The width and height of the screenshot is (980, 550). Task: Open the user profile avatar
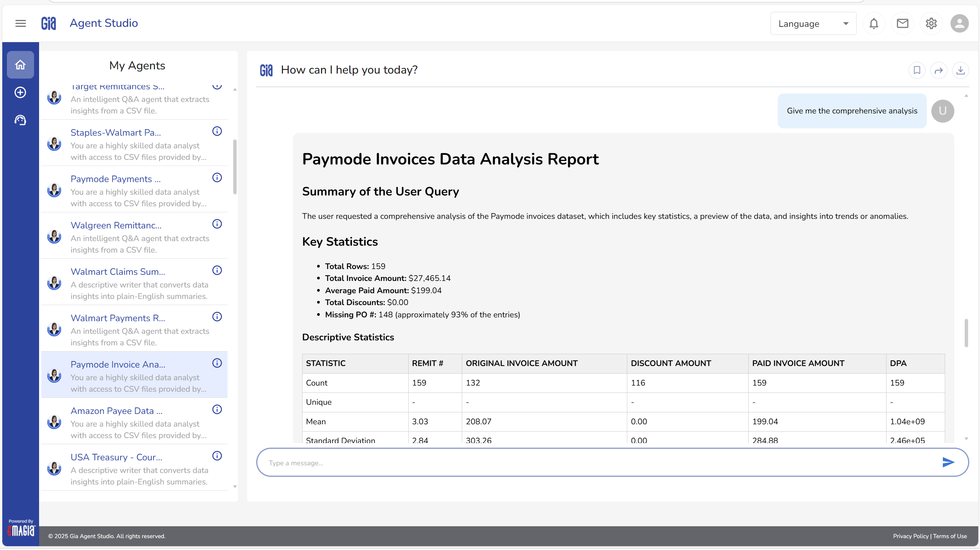pyautogui.click(x=959, y=23)
